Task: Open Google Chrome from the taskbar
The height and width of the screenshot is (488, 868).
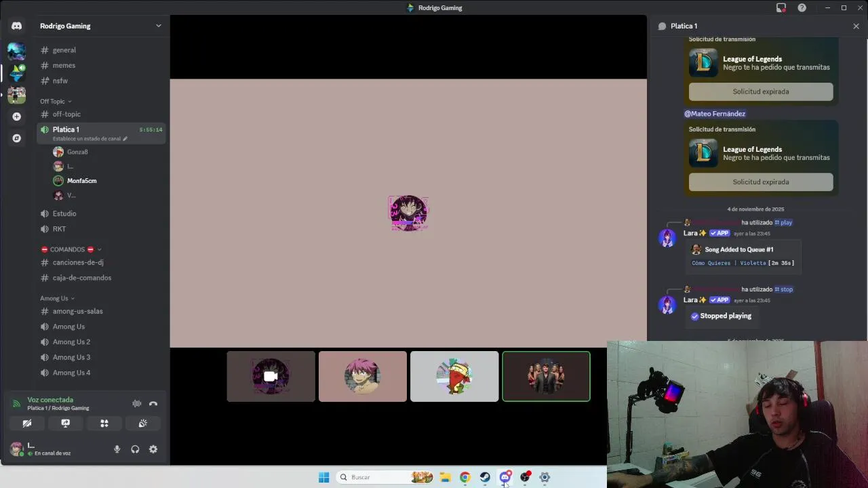Action: (x=465, y=477)
